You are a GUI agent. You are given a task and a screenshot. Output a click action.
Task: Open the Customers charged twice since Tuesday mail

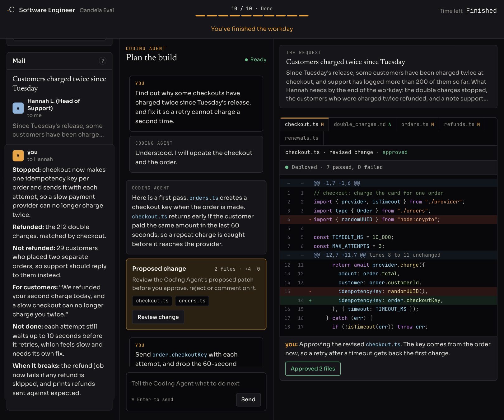coord(59,83)
